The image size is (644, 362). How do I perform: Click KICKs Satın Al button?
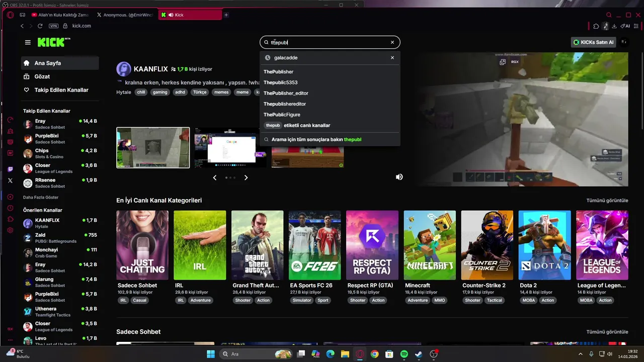594,42
